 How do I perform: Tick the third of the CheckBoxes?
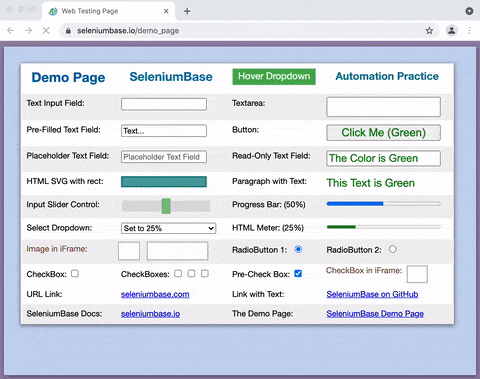[x=205, y=274]
